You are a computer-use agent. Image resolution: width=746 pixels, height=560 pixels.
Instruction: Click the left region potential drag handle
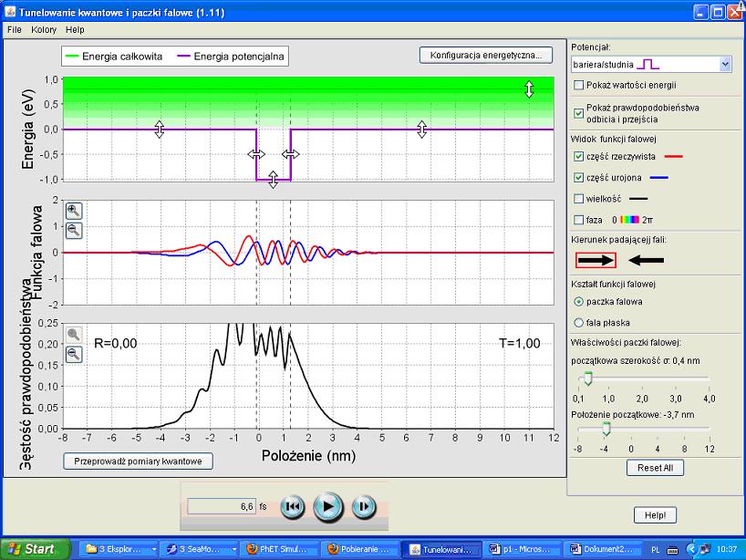coord(160,129)
